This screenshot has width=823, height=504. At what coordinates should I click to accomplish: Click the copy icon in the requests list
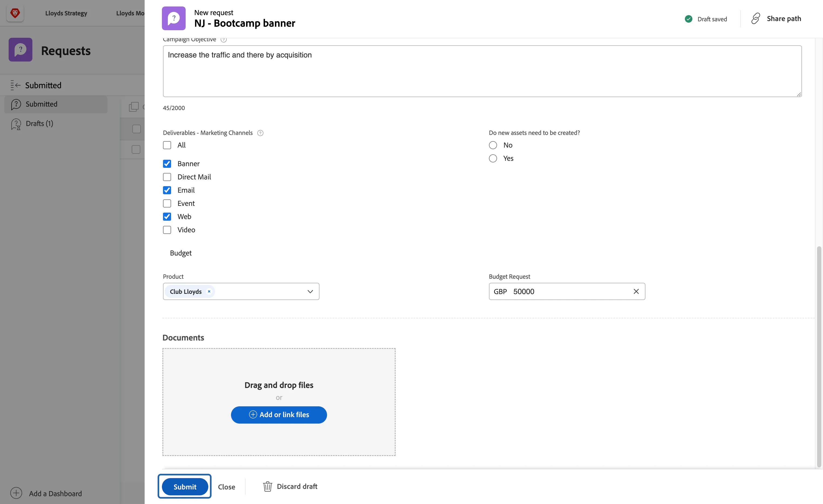pyautogui.click(x=134, y=107)
